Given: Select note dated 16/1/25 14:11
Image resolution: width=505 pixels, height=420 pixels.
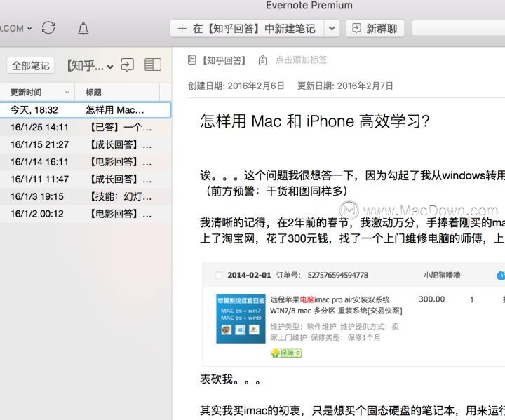Looking at the screenshot, I should point(86,127).
